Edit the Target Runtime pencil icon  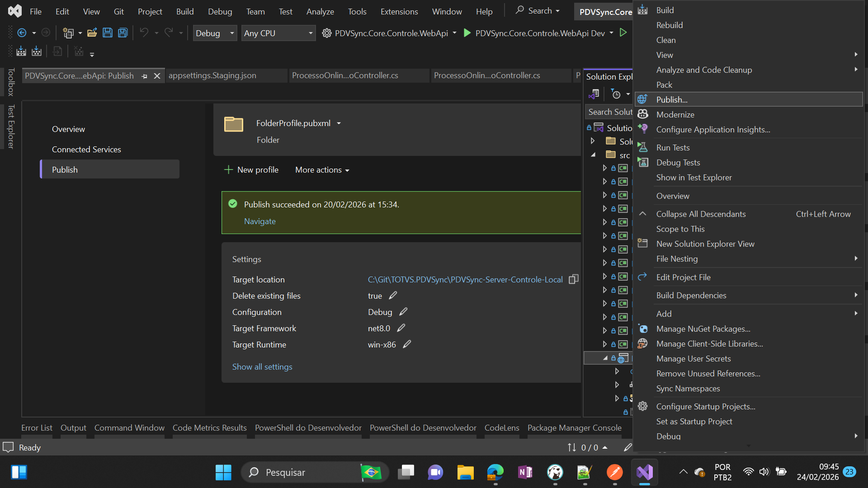click(x=407, y=344)
